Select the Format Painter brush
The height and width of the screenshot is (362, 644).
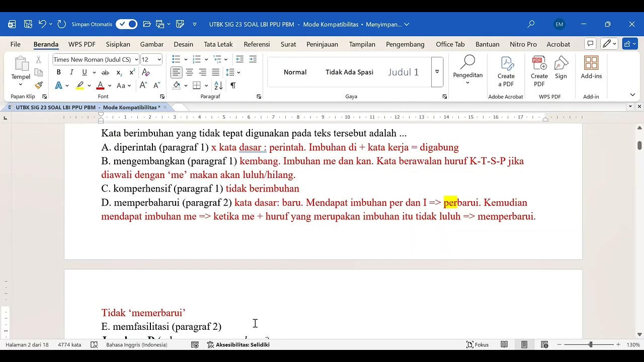[x=38, y=85]
